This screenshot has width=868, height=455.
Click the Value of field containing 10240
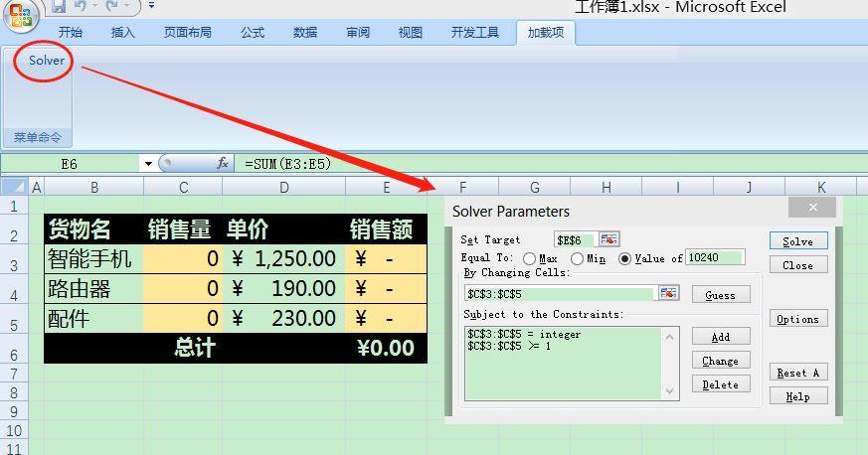click(715, 257)
